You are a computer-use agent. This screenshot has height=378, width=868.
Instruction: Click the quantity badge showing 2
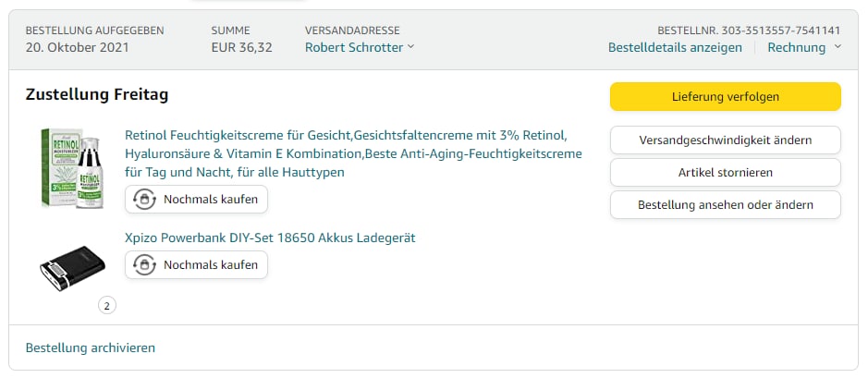[107, 305]
